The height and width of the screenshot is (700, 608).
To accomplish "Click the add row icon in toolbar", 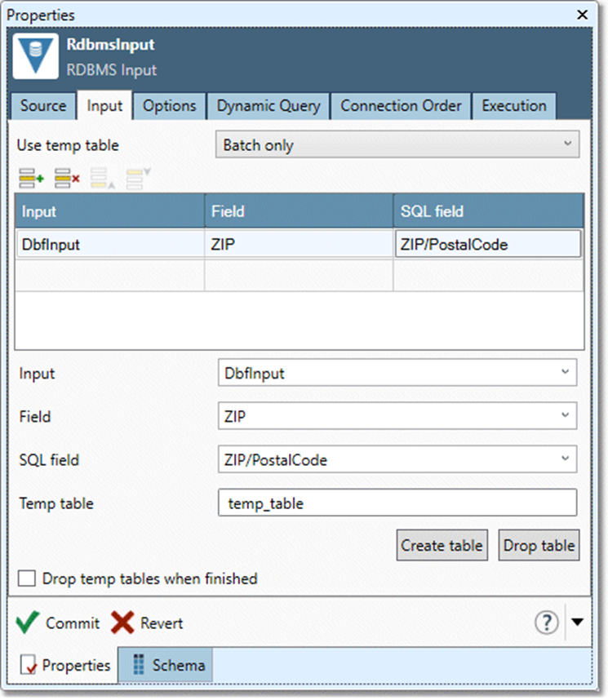I will pyautogui.click(x=32, y=177).
